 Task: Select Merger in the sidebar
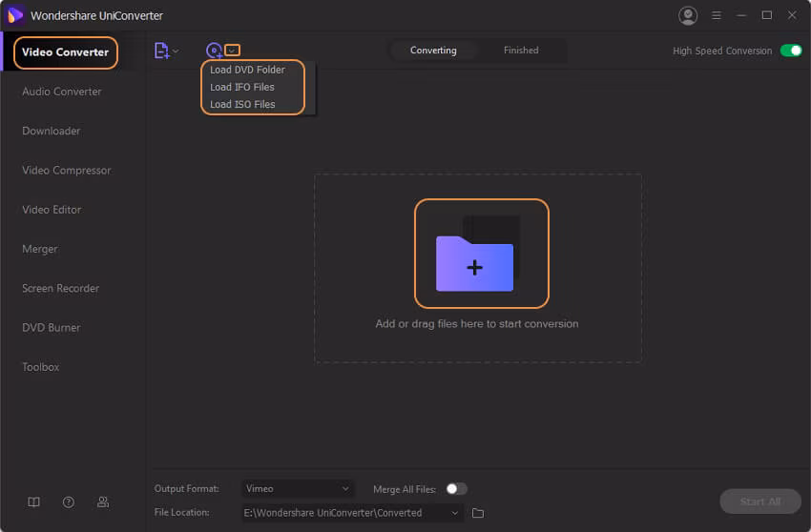40,249
